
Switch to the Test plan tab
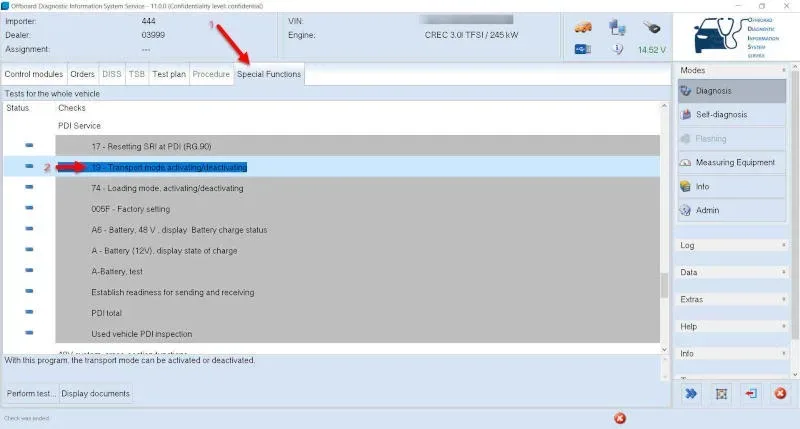tap(169, 74)
